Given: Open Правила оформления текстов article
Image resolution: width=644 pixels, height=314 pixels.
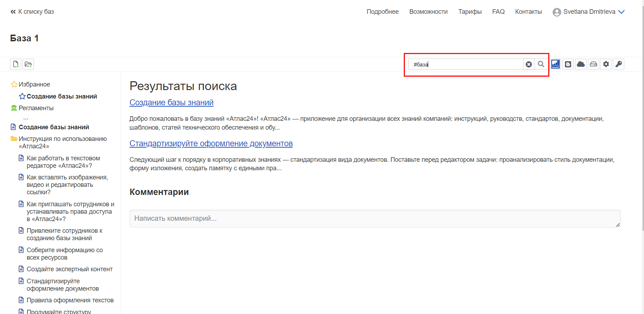Looking at the screenshot, I should tap(70, 300).
